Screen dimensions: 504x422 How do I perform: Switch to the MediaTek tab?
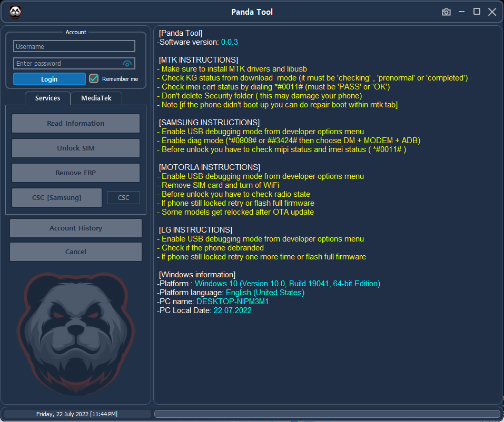tap(96, 98)
